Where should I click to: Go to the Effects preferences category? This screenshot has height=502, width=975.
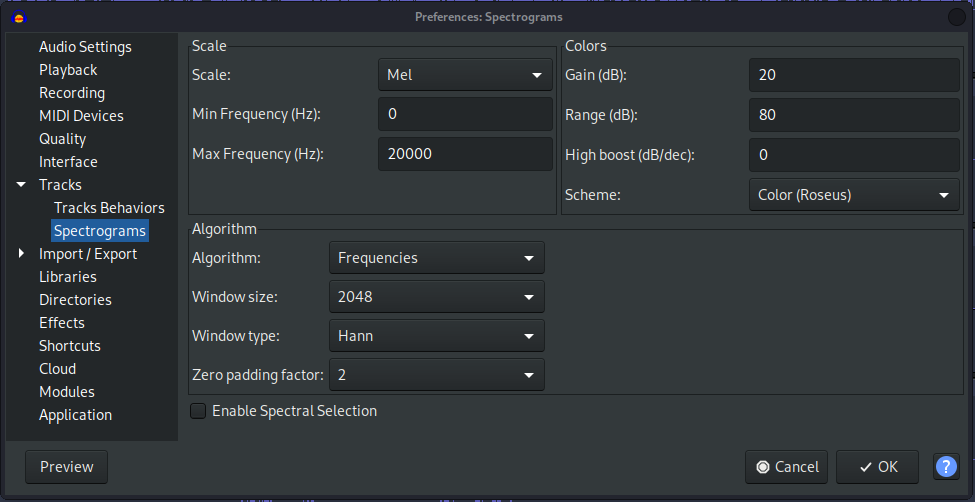(62, 323)
